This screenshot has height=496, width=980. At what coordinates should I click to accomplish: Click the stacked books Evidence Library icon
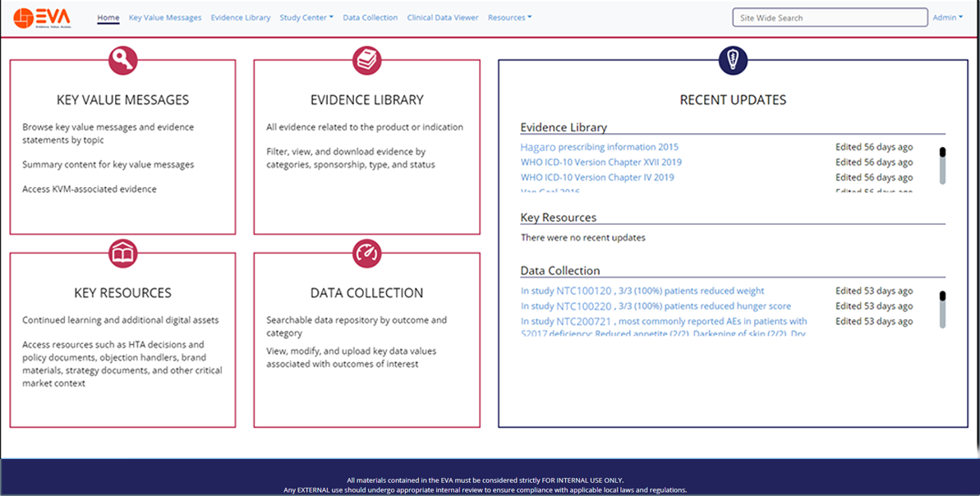pos(367,61)
